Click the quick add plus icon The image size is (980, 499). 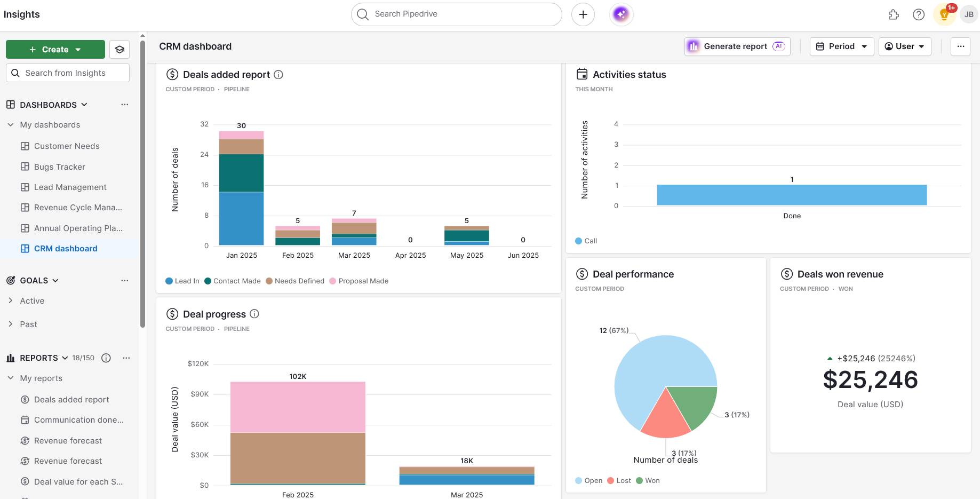(x=583, y=14)
